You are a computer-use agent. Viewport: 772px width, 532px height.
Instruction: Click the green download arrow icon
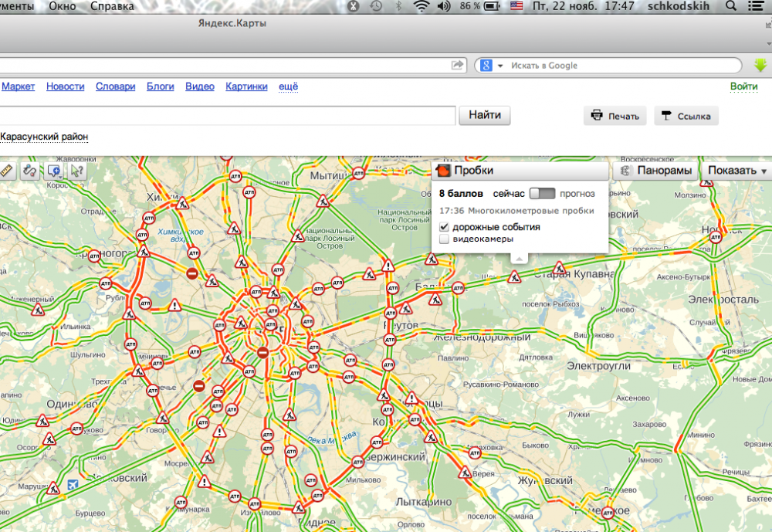tap(760, 66)
